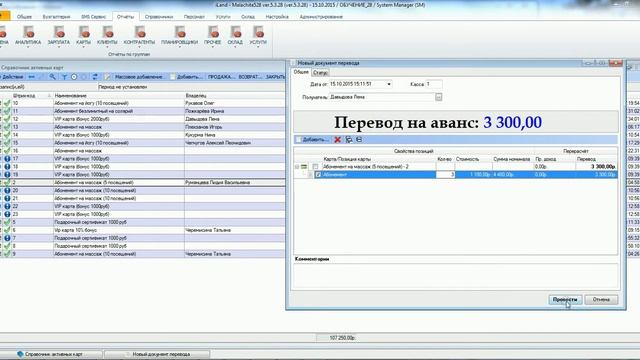Click the Владелец column header
The image size is (640, 360).
pos(235,96)
